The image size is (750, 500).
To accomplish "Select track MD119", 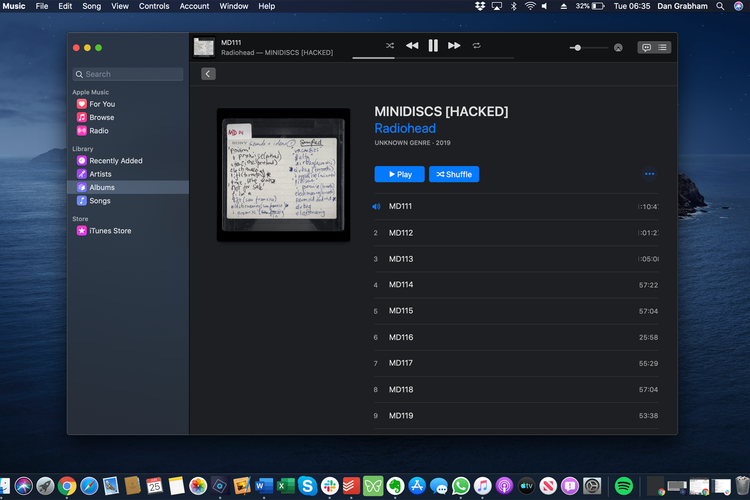I will (516, 416).
